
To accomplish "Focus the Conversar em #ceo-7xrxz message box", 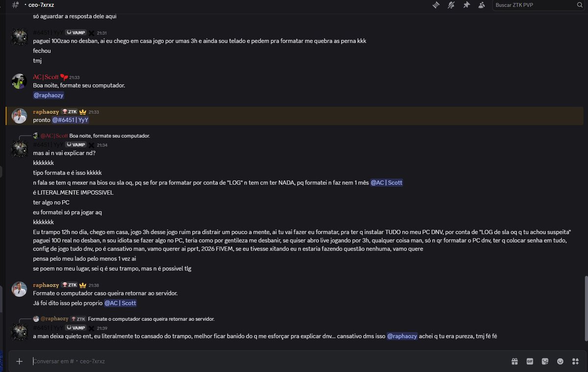I will 267,361.
